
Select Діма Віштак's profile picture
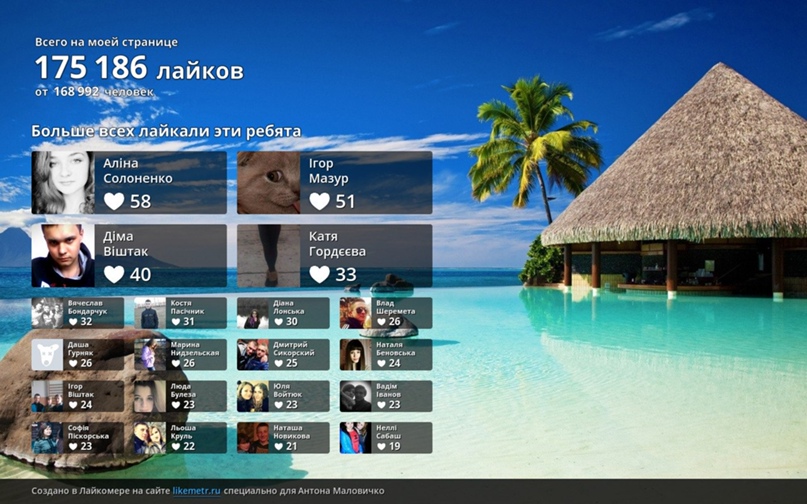click(x=63, y=256)
